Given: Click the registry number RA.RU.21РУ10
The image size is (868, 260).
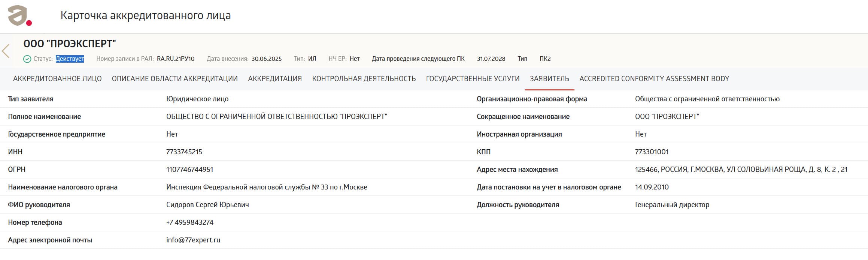Looking at the screenshot, I should tap(176, 59).
